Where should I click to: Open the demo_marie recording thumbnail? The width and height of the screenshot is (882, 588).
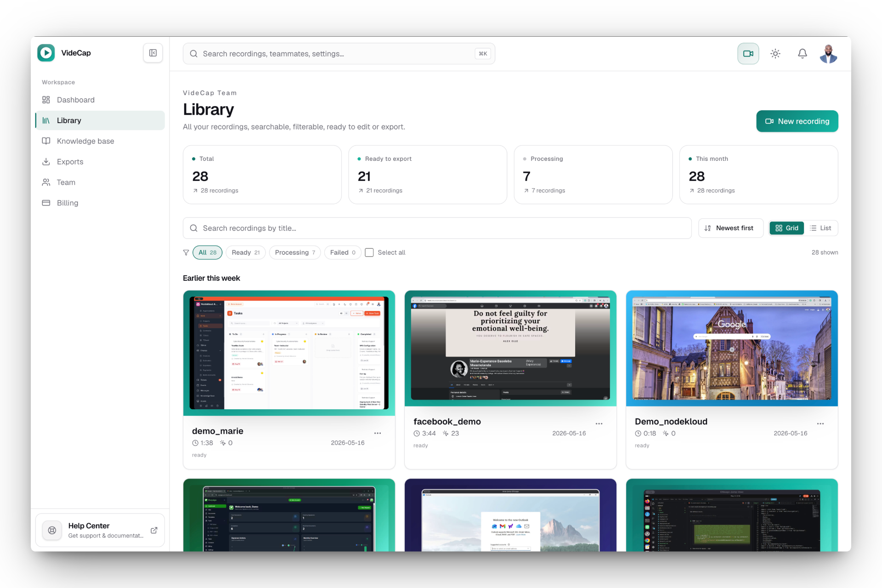(x=289, y=353)
